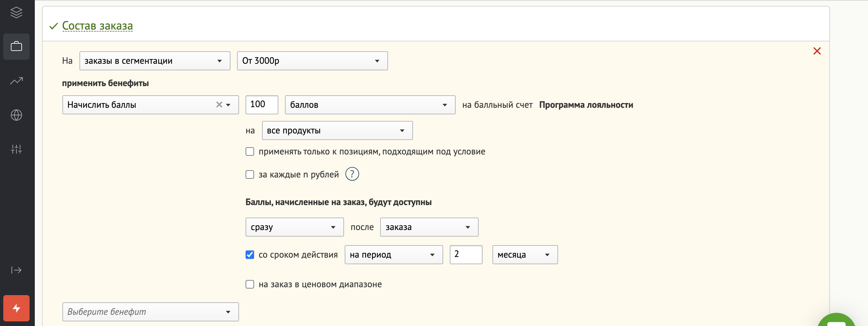Open the 'на период' dropdown
Image resolution: width=868 pixels, height=326 pixels.
tap(394, 255)
